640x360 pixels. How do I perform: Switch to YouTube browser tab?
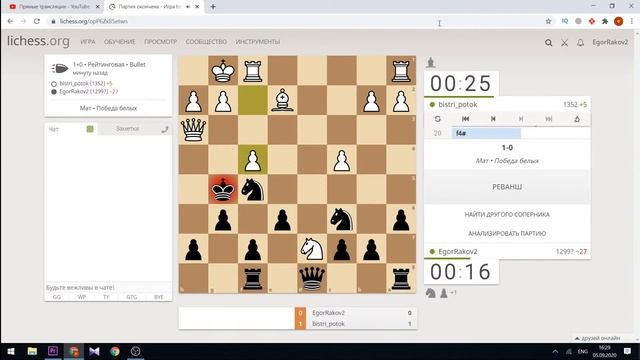(x=53, y=7)
